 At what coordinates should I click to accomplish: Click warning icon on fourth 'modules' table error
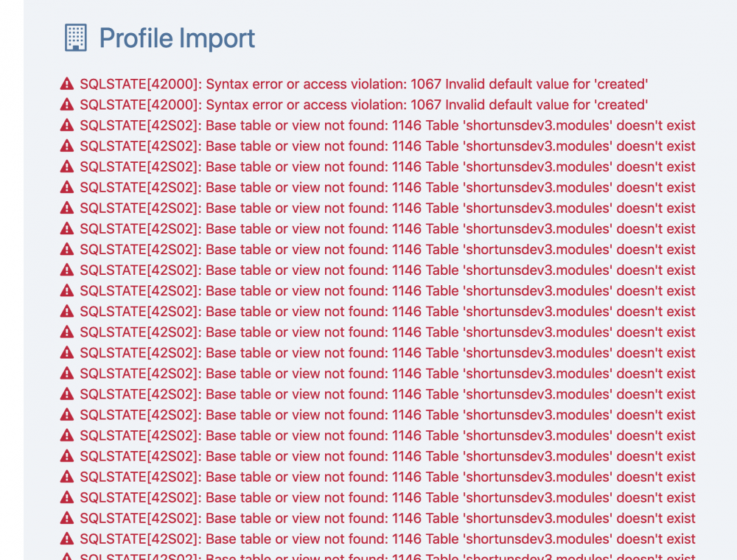[x=67, y=187]
